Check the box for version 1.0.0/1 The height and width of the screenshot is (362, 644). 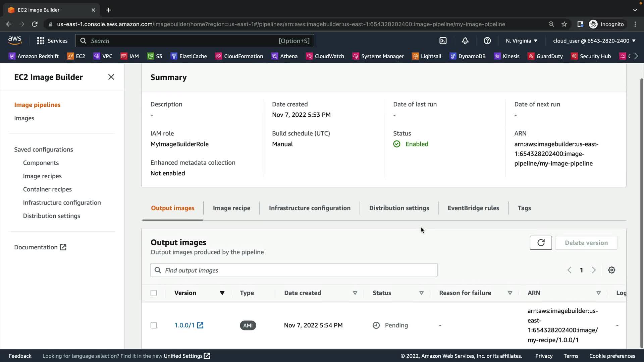pyautogui.click(x=154, y=325)
